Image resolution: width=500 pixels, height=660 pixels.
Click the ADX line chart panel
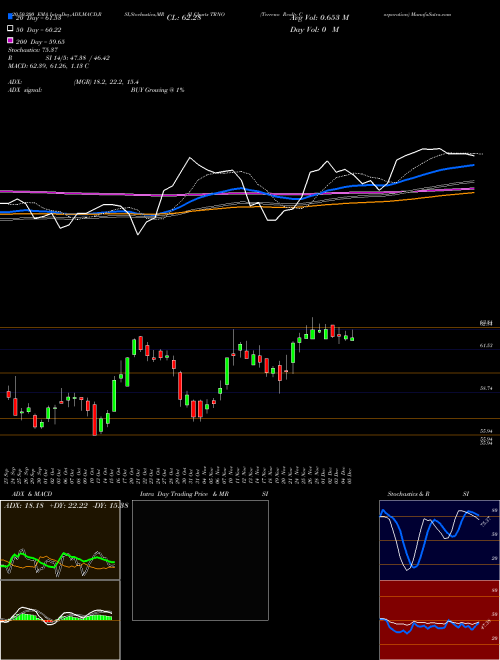pos(60,540)
